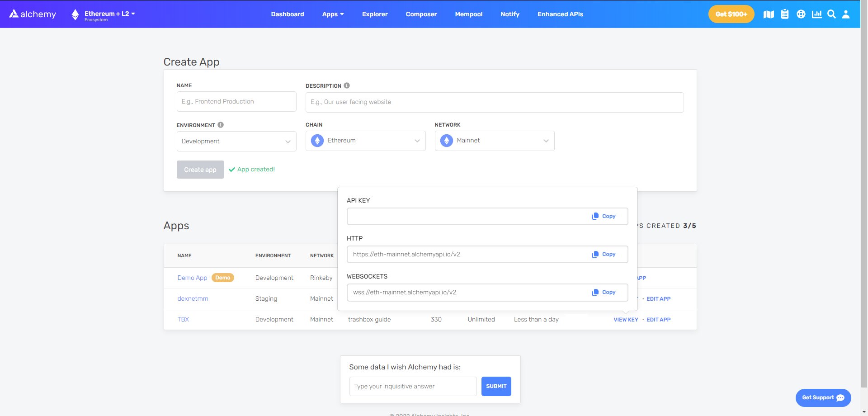
Task: Click the ENVIRONMENT column header
Action: [x=273, y=255]
